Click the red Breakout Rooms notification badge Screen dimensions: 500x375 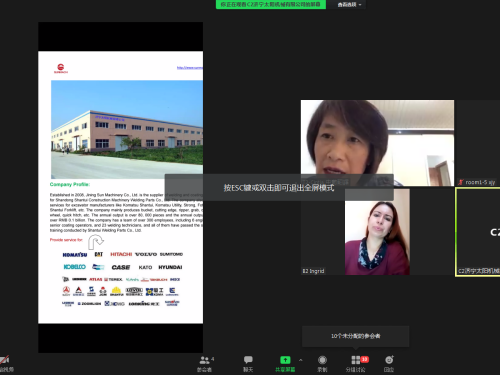point(365,359)
